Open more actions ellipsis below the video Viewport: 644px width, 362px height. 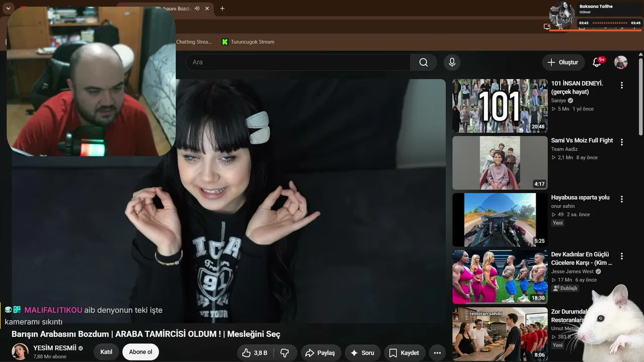pos(437,353)
